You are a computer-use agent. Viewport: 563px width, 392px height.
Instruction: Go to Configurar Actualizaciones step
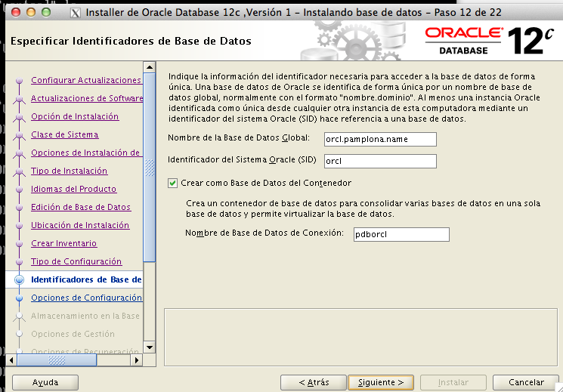(x=86, y=80)
